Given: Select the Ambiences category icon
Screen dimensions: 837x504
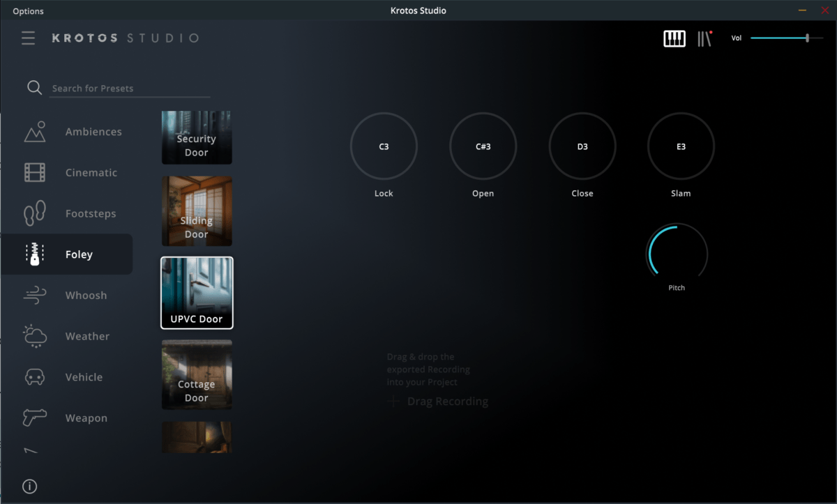Looking at the screenshot, I should click(x=35, y=131).
